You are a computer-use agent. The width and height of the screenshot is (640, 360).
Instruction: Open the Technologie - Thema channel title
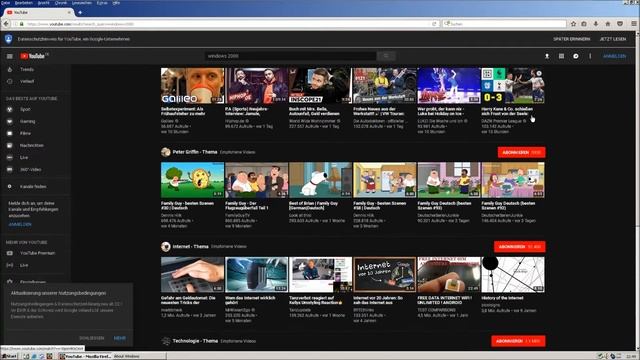coord(195,341)
